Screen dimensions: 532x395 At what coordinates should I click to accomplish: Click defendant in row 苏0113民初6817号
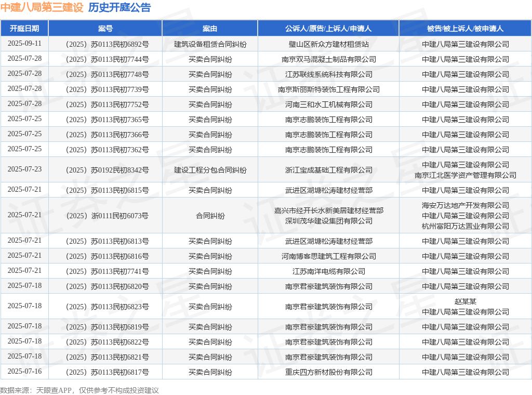(x=465, y=372)
